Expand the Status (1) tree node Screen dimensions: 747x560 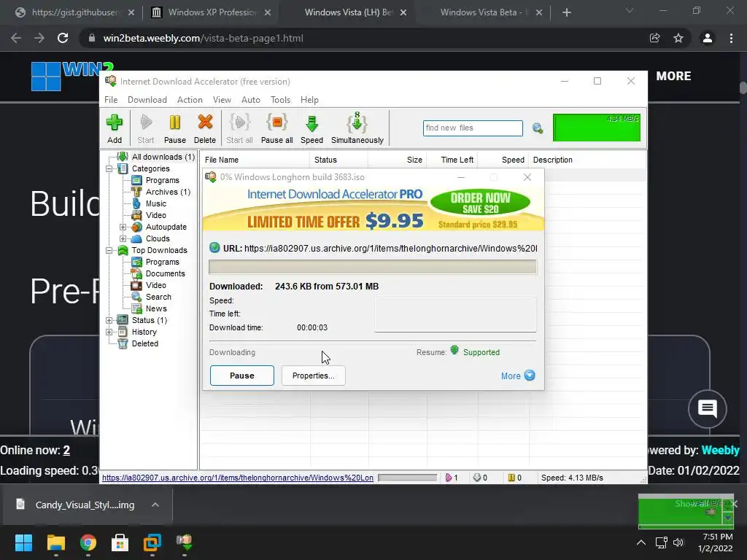click(x=109, y=321)
